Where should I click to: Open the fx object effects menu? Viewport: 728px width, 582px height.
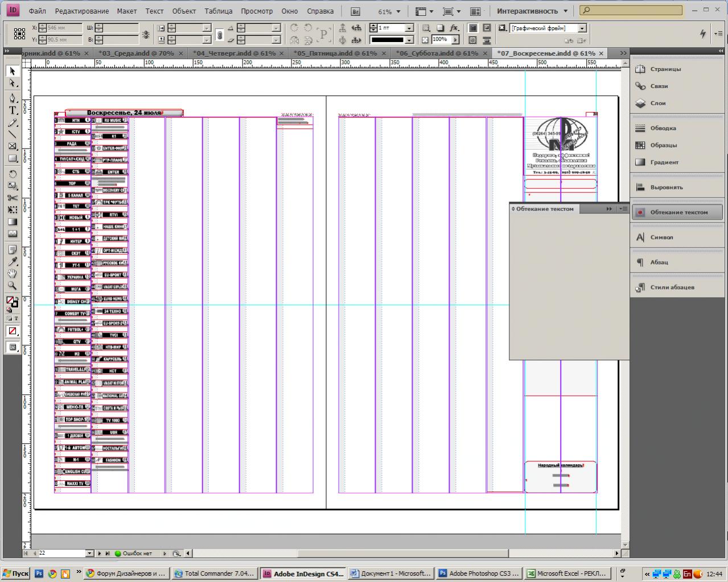pyautogui.click(x=454, y=28)
